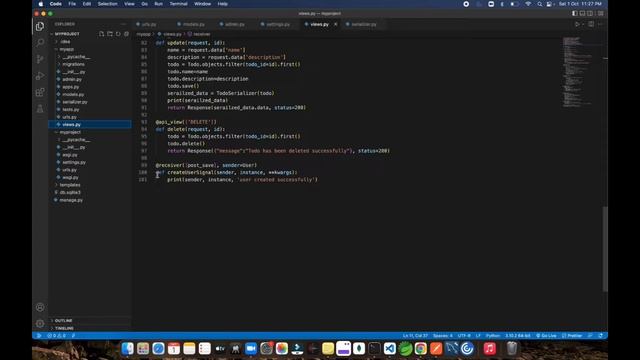Open the Manage gear at the activity bar bottom
The height and width of the screenshot is (360, 640).
pos(40,324)
